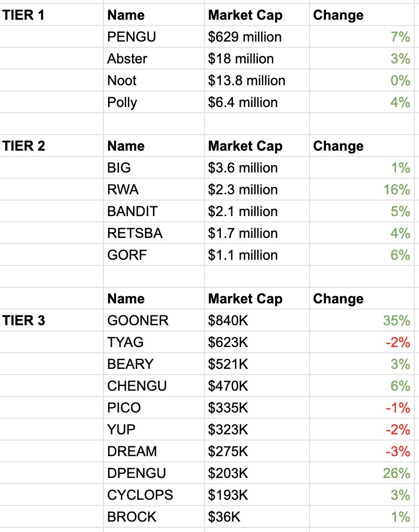This screenshot has width=419, height=532.
Task: Select the TIER 3 label cell
Action: [51, 320]
